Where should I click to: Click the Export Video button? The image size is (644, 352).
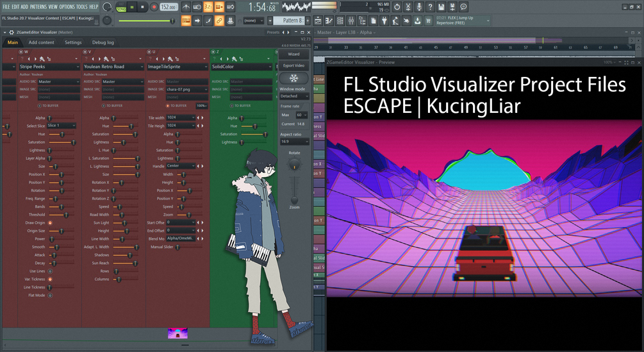(x=293, y=65)
